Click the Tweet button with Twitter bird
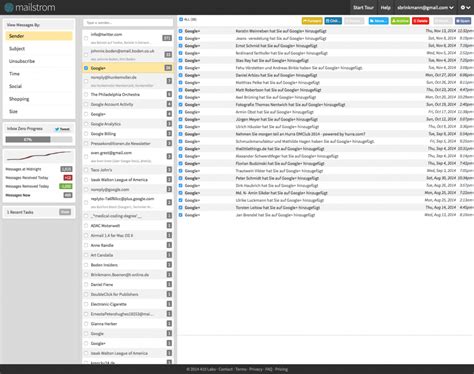This screenshot has height=374, width=474. point(62,129)
